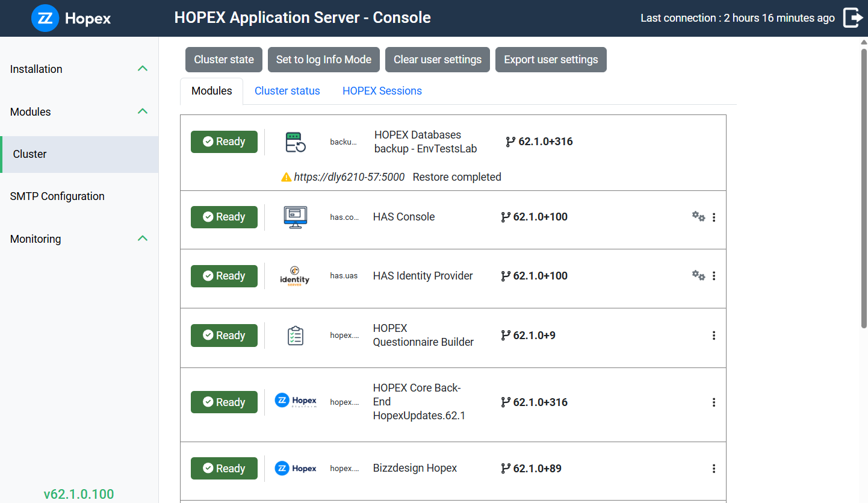Viewport: 868px width, 503px height.
Task: Click Set to log Info Mode button
Action: pos(324,60)
